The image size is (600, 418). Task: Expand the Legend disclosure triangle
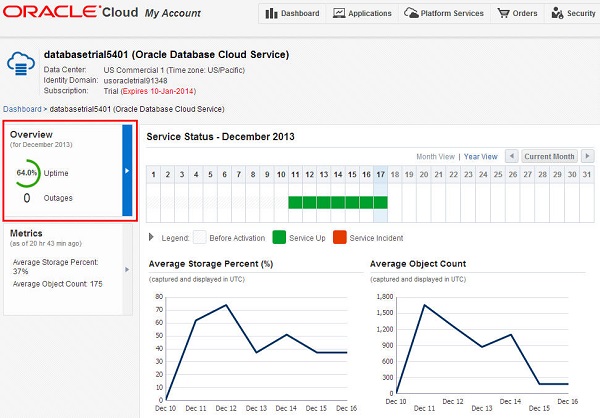tap(151, 237)
